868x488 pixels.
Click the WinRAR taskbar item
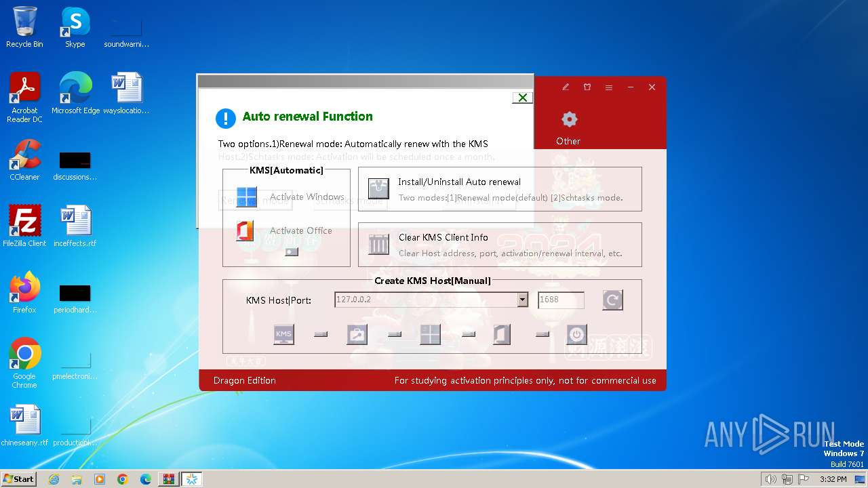point(169,479)
